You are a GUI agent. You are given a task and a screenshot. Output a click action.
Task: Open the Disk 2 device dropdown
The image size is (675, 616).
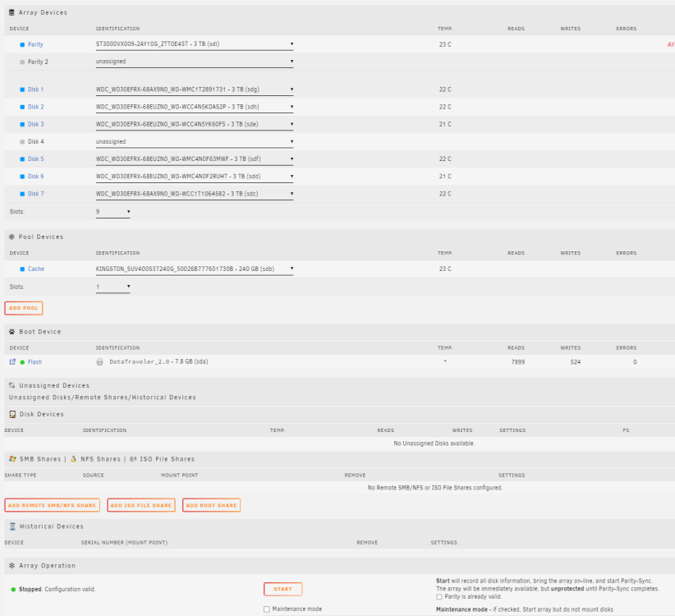195,107
